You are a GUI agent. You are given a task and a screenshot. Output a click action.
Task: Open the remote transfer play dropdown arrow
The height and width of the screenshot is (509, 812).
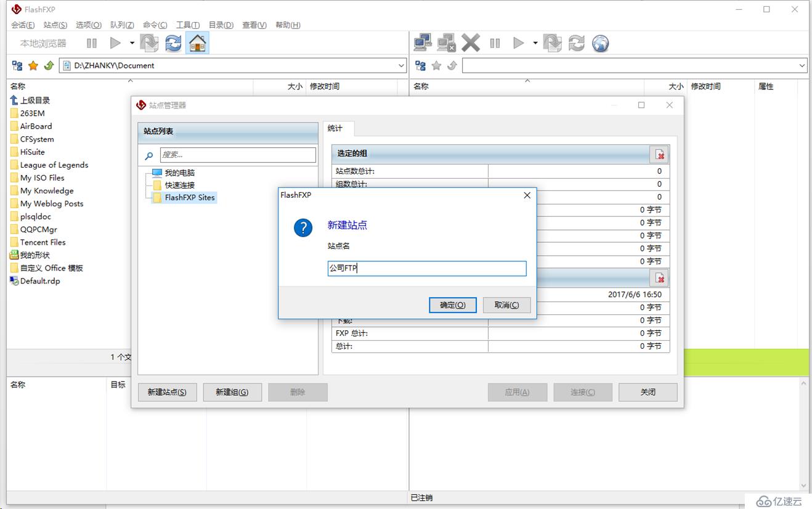click(535, 43)
